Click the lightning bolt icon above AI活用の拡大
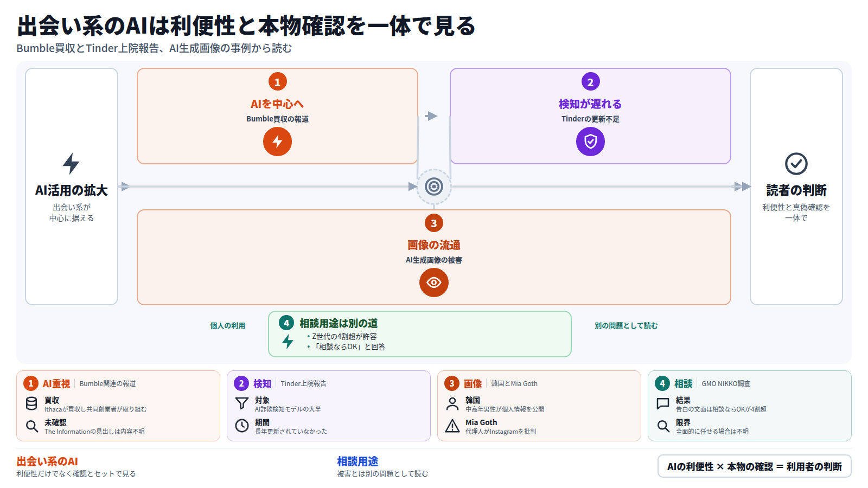Screen dimensions: 868x488 71,163
